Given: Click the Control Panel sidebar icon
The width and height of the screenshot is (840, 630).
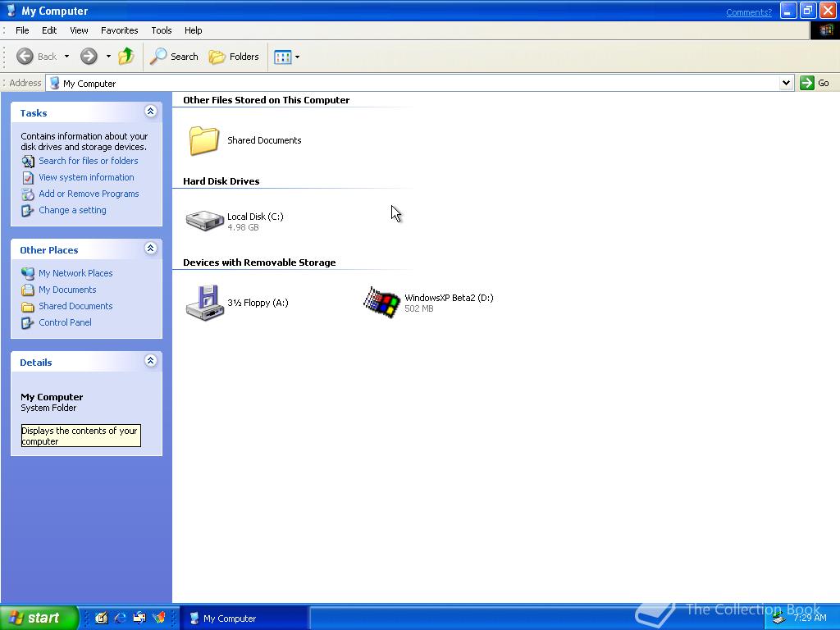Looking at the screenshot, I should point(28,323).
